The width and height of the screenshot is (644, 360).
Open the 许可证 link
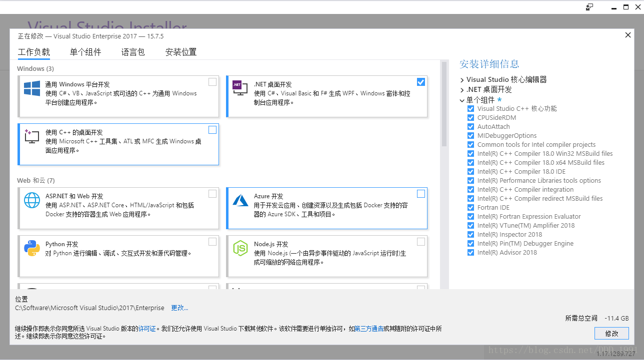pyautogui.click(x=147, y=329)
